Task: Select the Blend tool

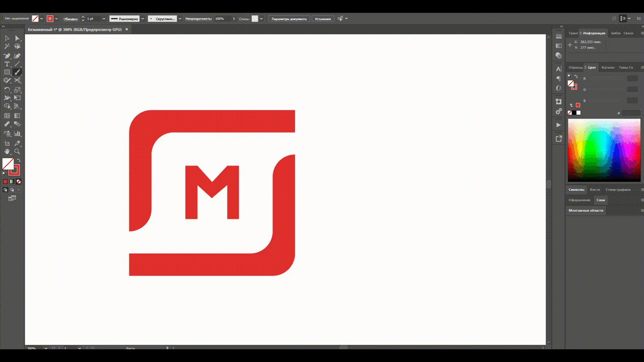Action: pos(17,124)
